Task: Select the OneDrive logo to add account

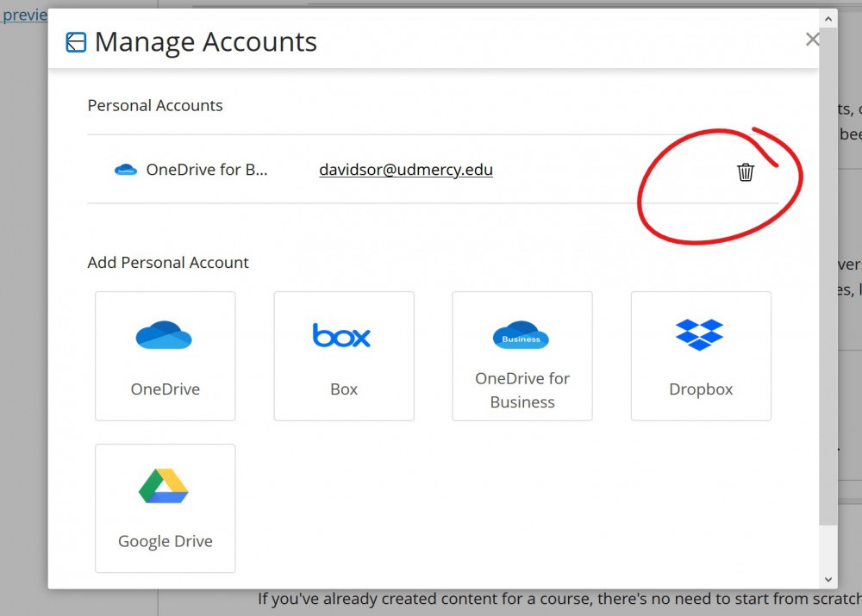Action: (x=165, y=334)
